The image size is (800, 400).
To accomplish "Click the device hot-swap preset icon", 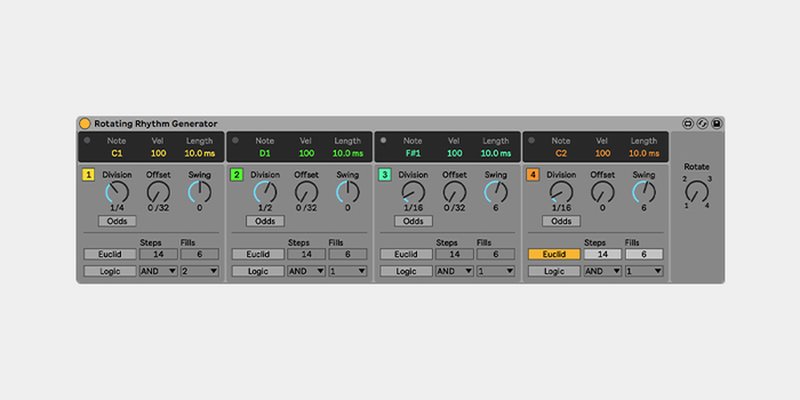I will click(x=703, y=123).
